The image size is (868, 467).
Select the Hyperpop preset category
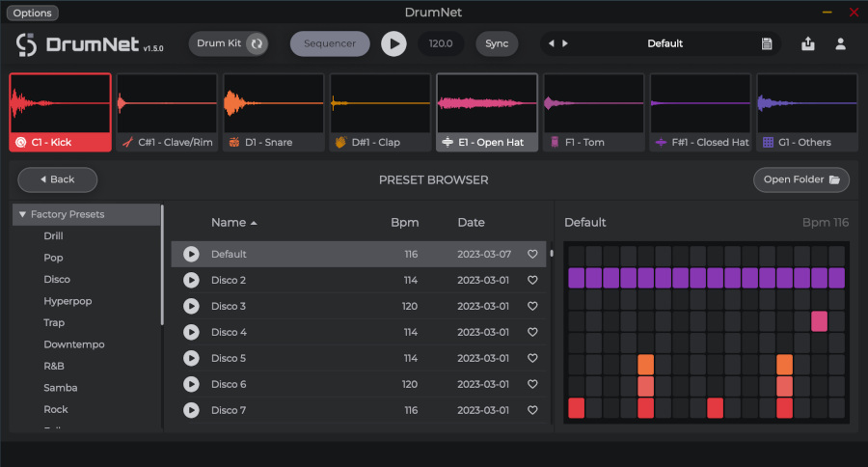coord(68,301)
